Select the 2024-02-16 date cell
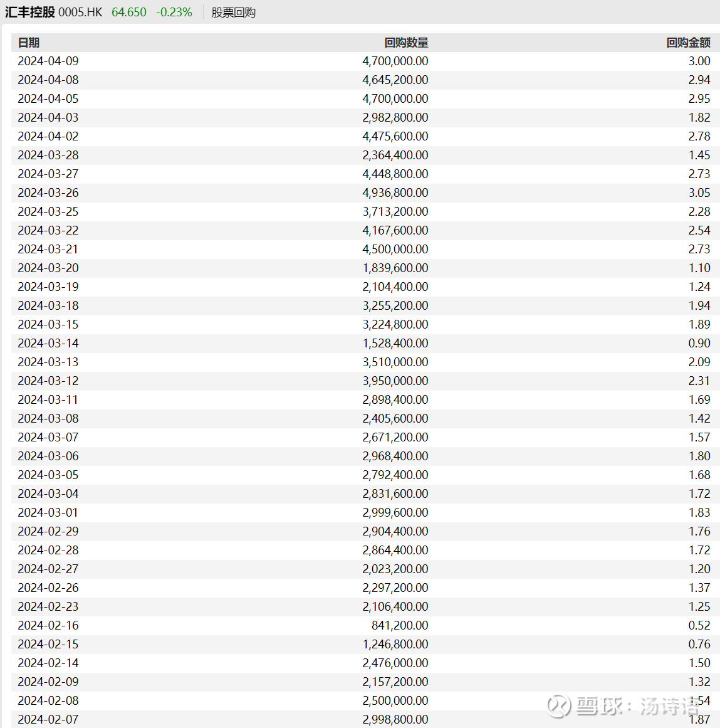The width and height of the screenshot is (720, 728). (x=48, y=625)
